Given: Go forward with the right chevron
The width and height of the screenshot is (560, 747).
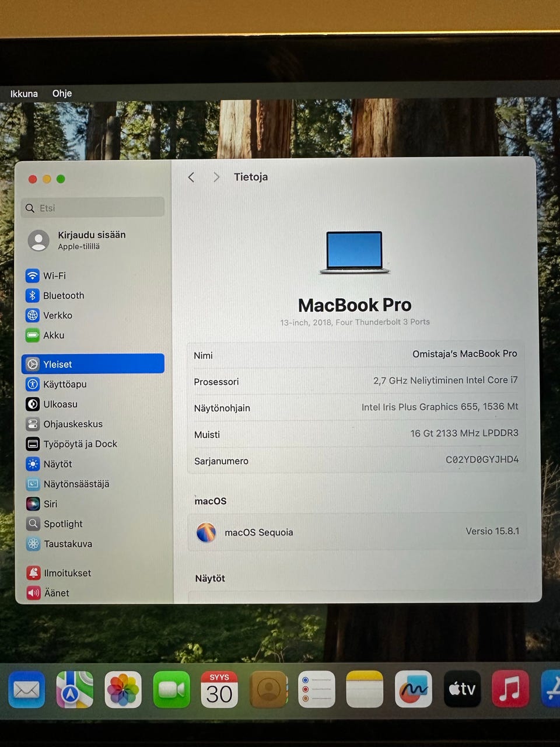Looking at the screenshot, I should tap(216, 177).
